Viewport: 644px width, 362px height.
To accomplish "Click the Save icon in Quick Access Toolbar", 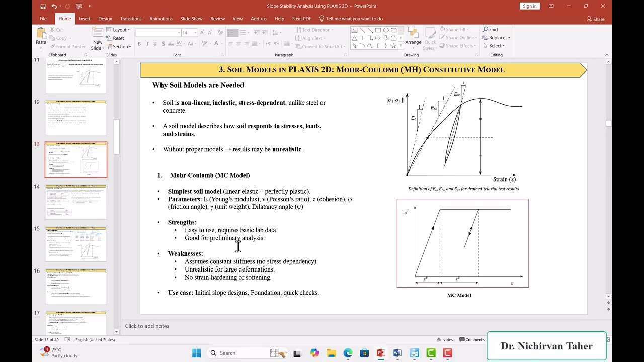I will pos(43,6).
